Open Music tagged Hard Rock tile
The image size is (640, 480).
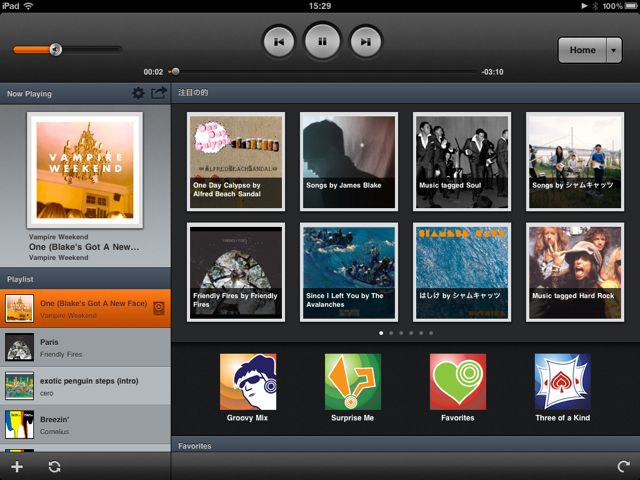click(x=575, y=272)
